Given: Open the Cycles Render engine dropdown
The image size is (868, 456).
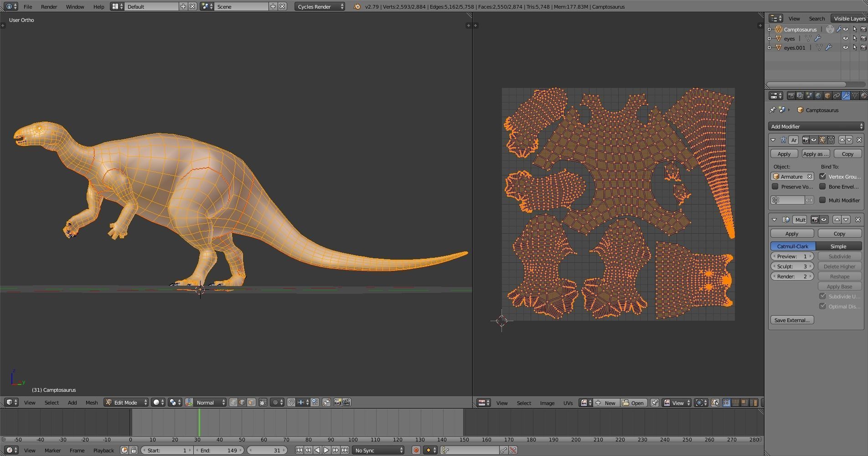Looking at the screenshot, I should coord(320,6).
